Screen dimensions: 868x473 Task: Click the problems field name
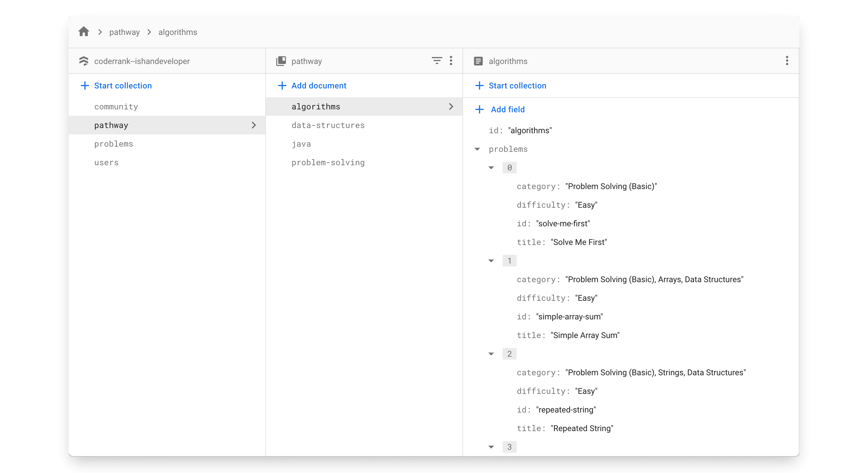508,149
